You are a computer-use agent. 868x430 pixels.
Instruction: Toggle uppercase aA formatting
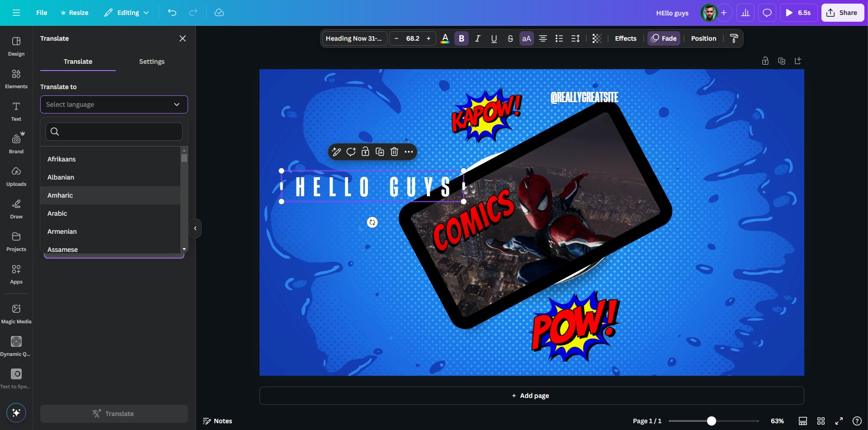(527, 38)
